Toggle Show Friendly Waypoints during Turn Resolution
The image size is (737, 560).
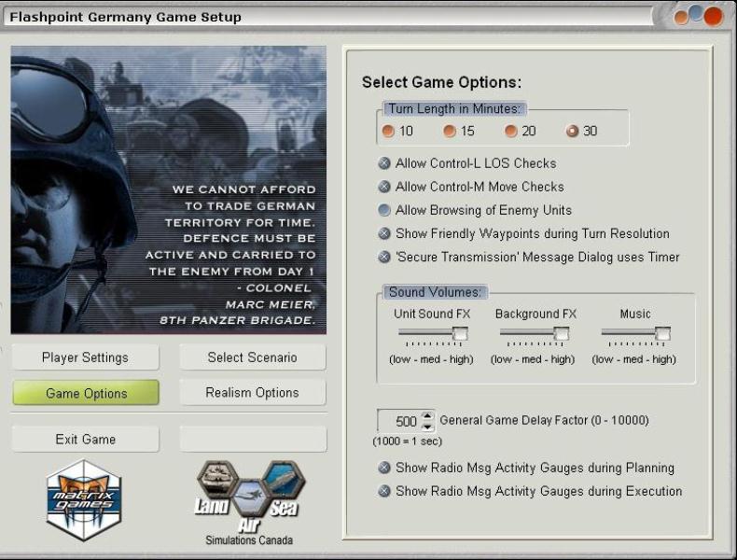(384, 233)
